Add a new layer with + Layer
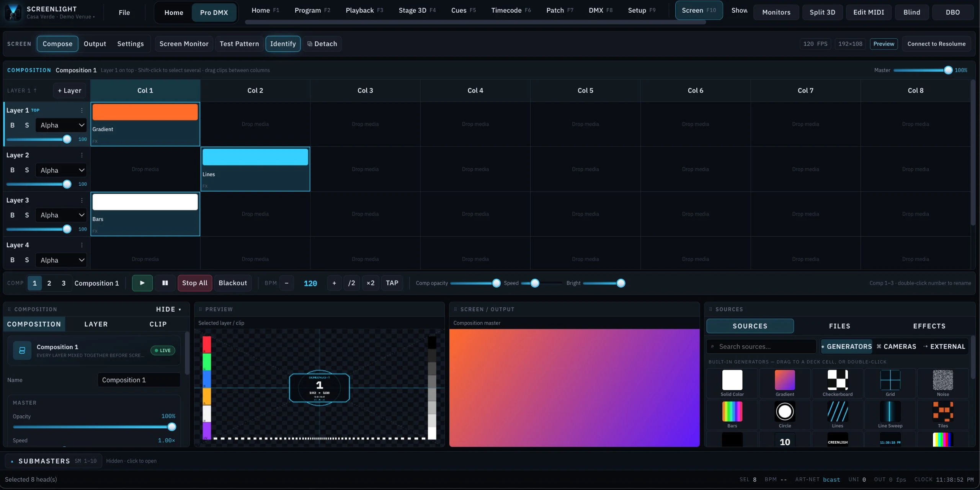 tap(69, 91)
